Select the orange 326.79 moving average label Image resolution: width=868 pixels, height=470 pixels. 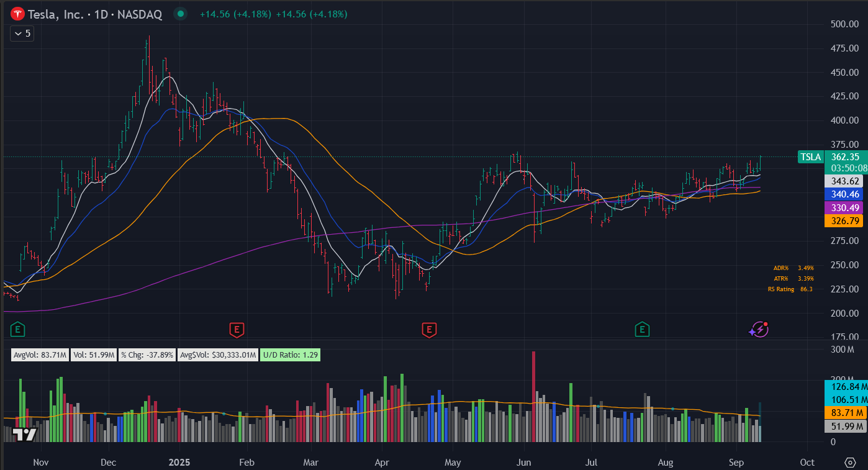coord(844,220)
